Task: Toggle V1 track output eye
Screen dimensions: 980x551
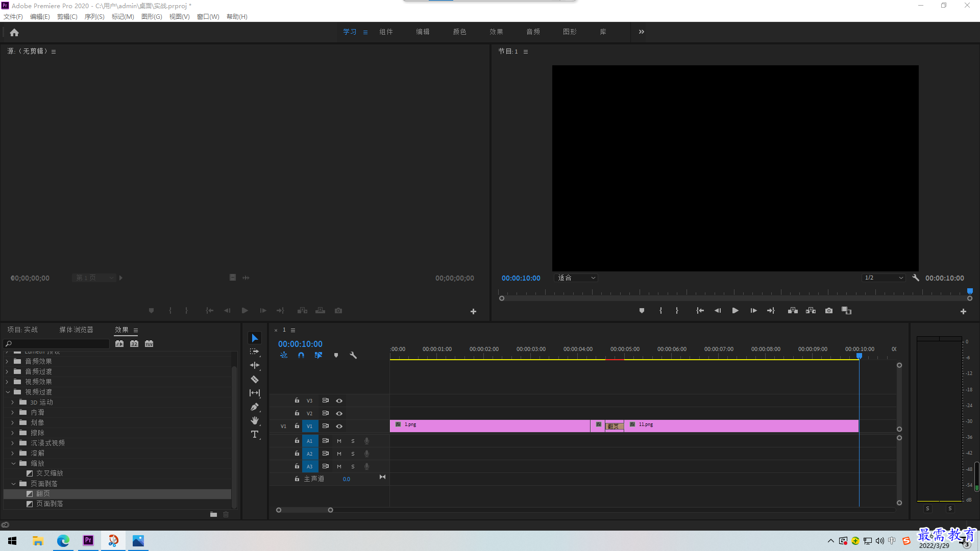Action: point(339,426)
